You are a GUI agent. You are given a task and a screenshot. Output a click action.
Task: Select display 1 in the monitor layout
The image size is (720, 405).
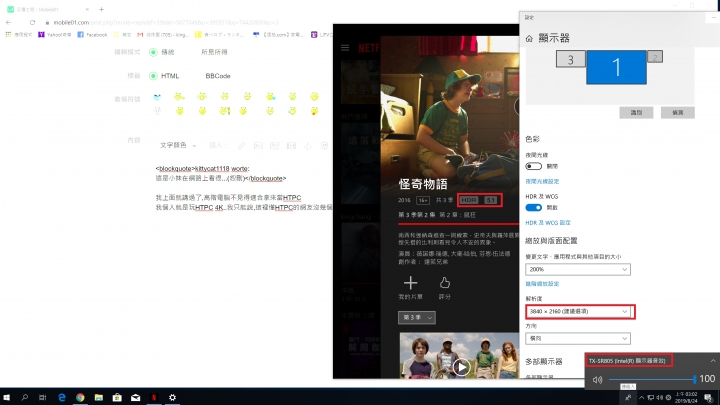point(616,68)
